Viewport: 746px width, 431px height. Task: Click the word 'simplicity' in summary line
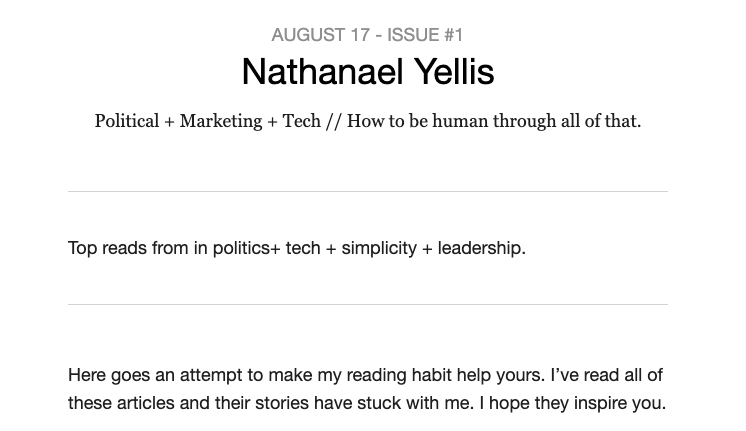click(379, 249)
